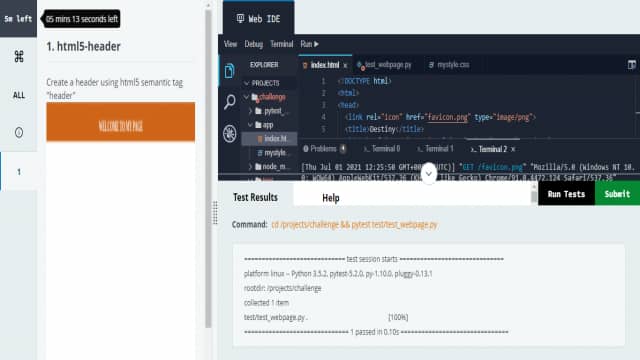Open the View menu

(x=230, y=44)
